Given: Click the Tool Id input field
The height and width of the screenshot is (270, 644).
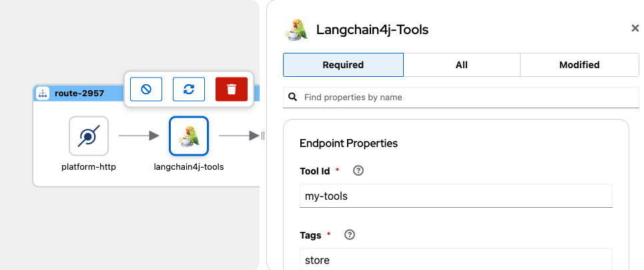Looking at the screenshot, I should [x=456, y=196].
